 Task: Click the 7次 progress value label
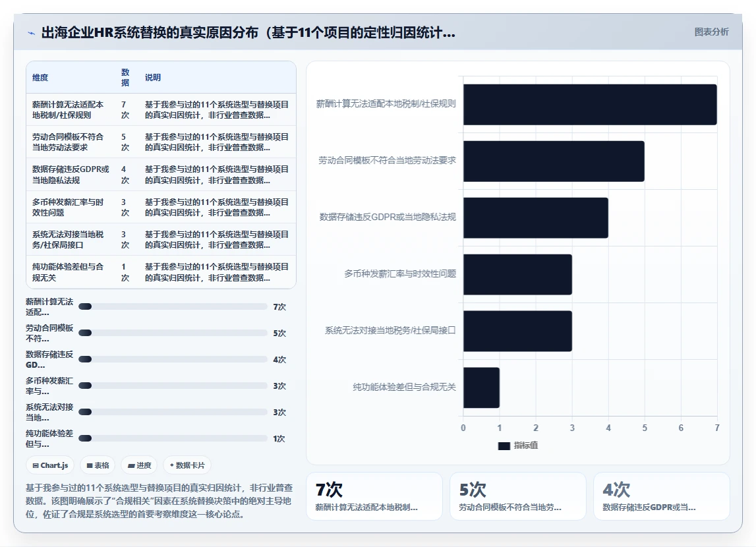pyautogui.click(x=279, y=307)
